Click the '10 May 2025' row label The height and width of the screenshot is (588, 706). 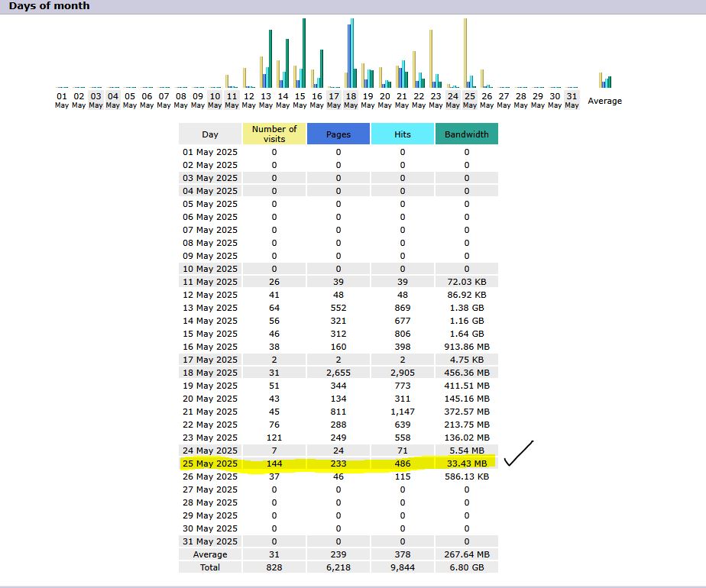[210, 269]
